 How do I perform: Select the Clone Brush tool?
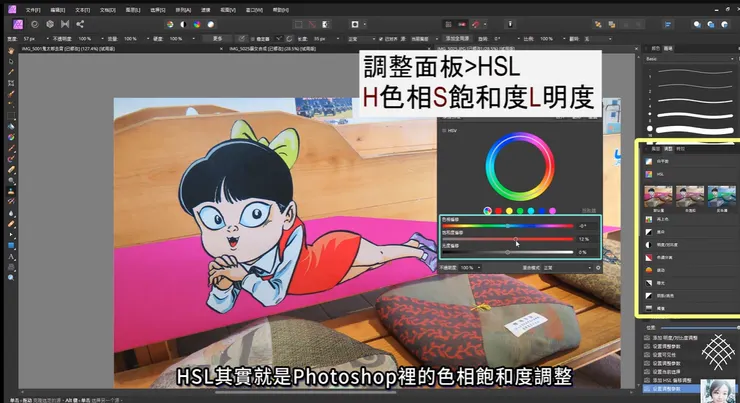[x=11, y=191]
